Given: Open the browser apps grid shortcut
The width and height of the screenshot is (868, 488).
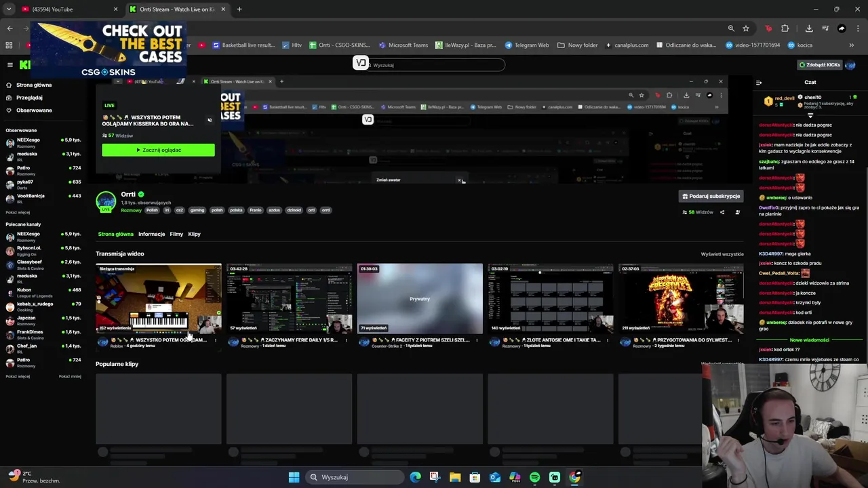Looking at the screenshot, I should click(9, 45).
